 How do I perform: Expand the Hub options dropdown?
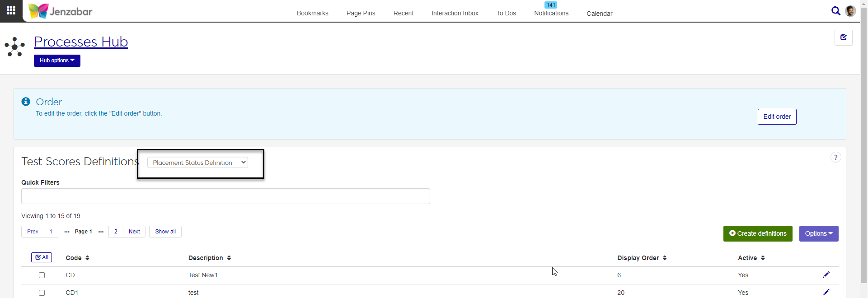pos(57,61)
